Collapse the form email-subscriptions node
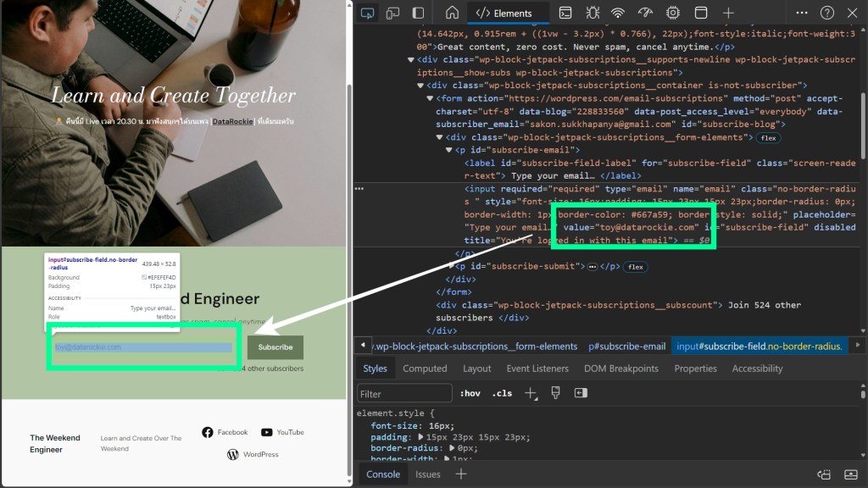The width and height of the screenshot is (868, 488). [x=431, y=98]
